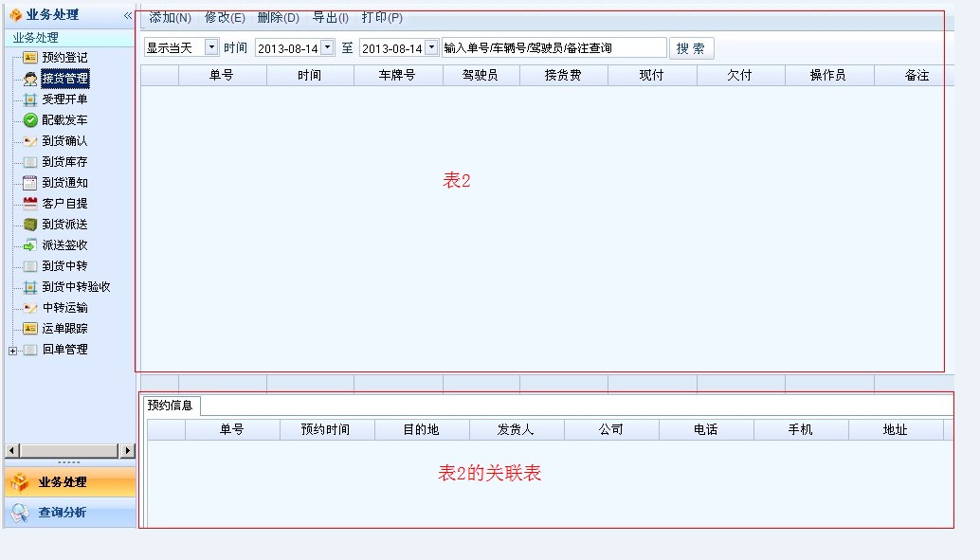The image size is (980, 560).
Task: Click the green 配载发车 check icon
Action: 30,120
